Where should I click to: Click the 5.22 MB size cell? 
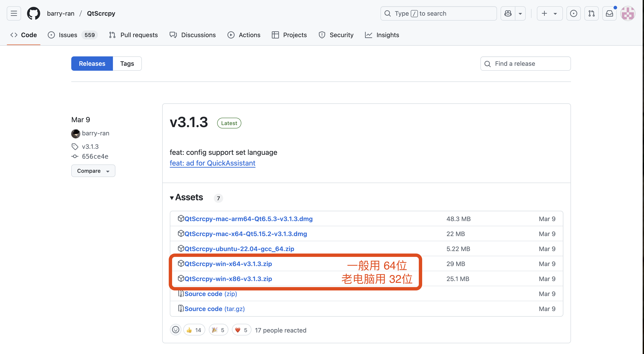pyautogui.click(x=458, y=249)
